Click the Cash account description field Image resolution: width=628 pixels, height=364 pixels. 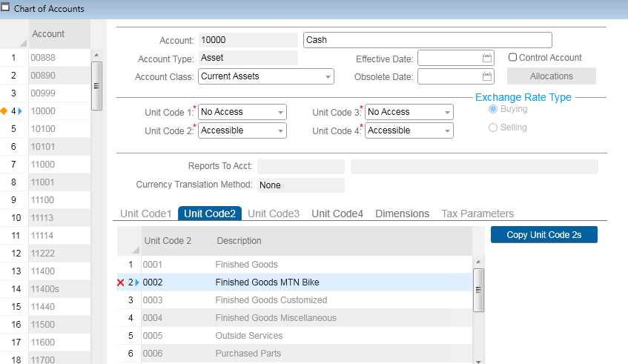[x=427, y=40]
